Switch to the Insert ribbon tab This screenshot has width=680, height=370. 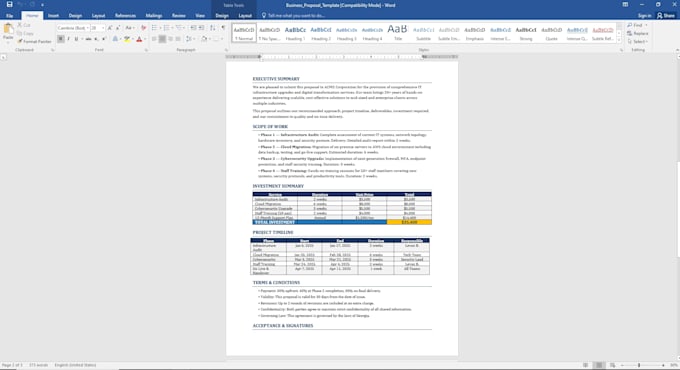[53, 16]
